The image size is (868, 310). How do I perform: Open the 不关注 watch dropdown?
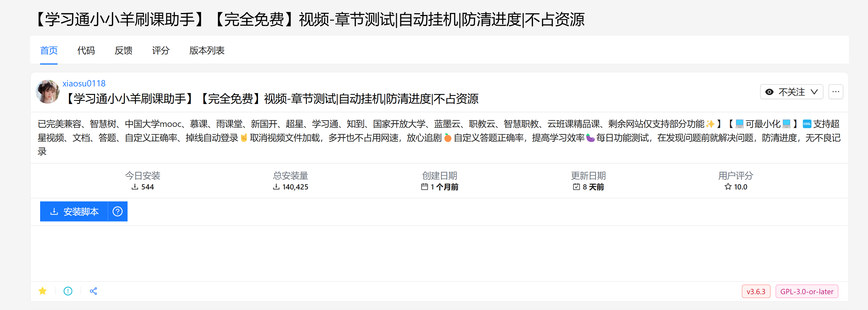coord(792,92)
